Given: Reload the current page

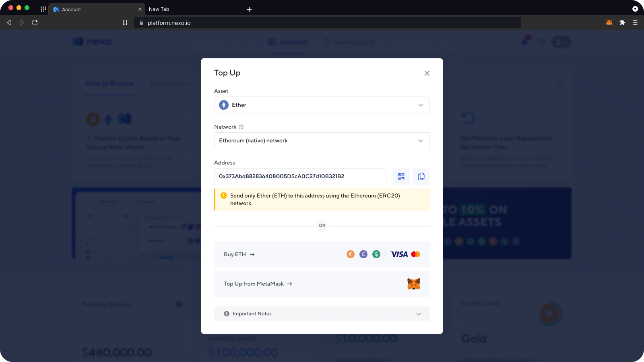Looking at the screenshot, I should click(35, 23).
